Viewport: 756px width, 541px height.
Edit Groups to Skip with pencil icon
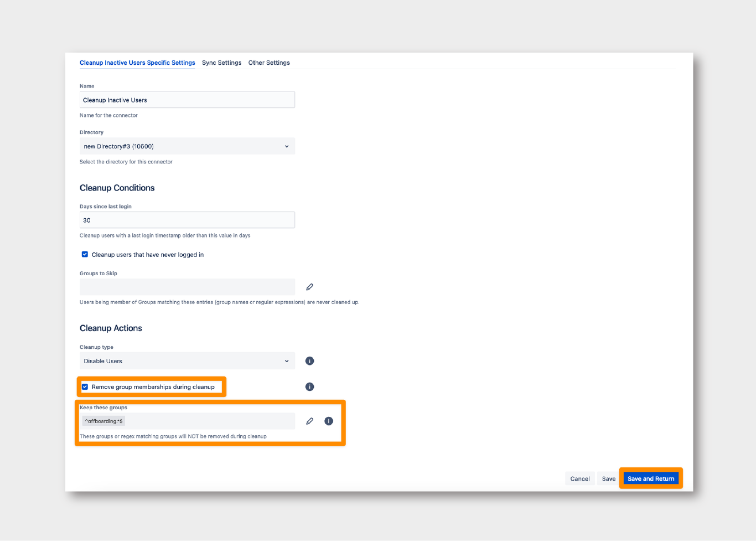[x=310, y=287]
